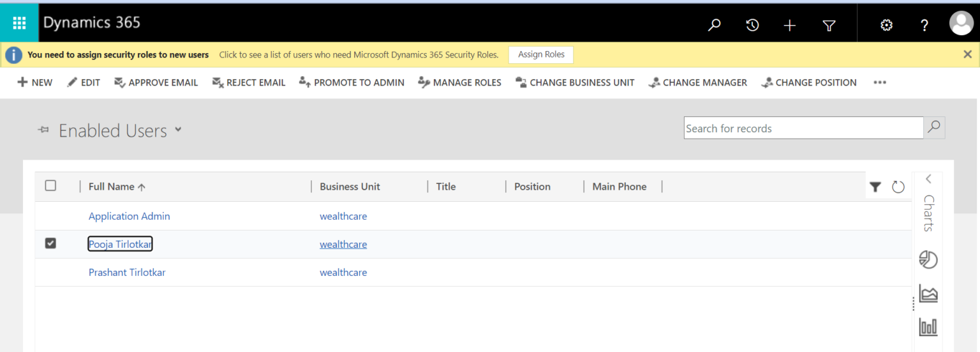980x352 pixels.
Task: Refresh the user list grid
Action: pos(898,187)
